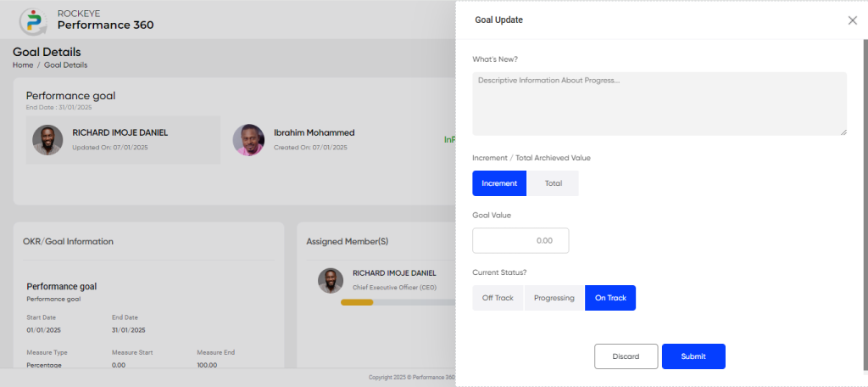868x387 pixels.
Task: Click the Rockeye Performance 360 logo
Action: pyautogui.click(x=33, y=20)
